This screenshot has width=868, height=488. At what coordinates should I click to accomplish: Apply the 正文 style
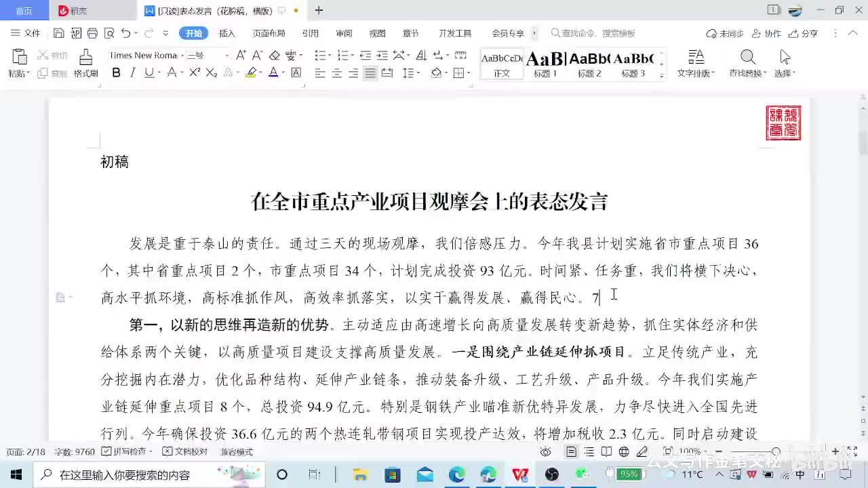[x=502, y=64]
